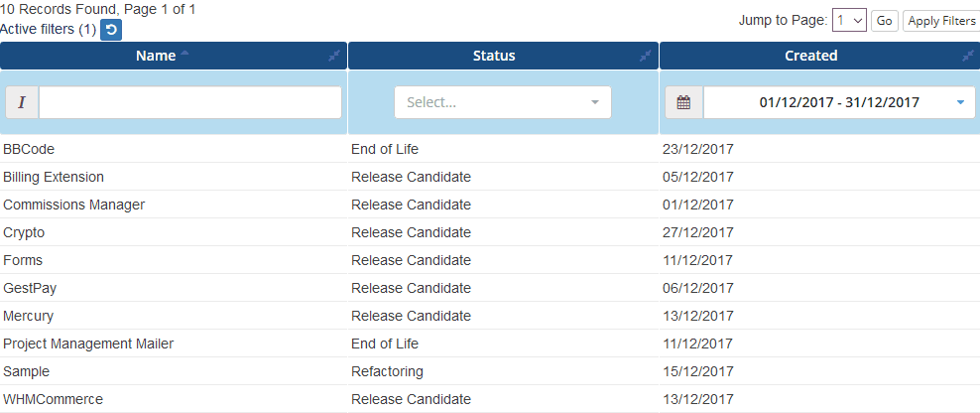Click the Go button
This screenshot has height=413, width=980.
pyautogui.click(x=885, y=21)
